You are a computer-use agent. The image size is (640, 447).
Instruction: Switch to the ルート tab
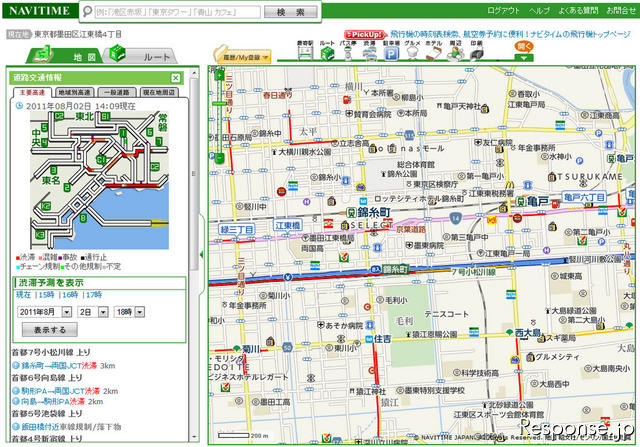pyautogui.click(x=140, y=56)
